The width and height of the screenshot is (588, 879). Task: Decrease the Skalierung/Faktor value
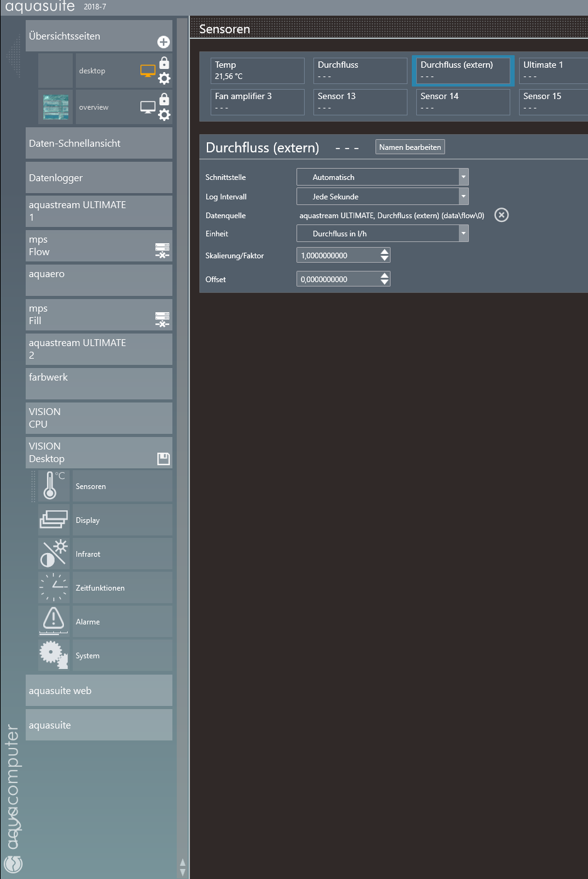[384, 259]
